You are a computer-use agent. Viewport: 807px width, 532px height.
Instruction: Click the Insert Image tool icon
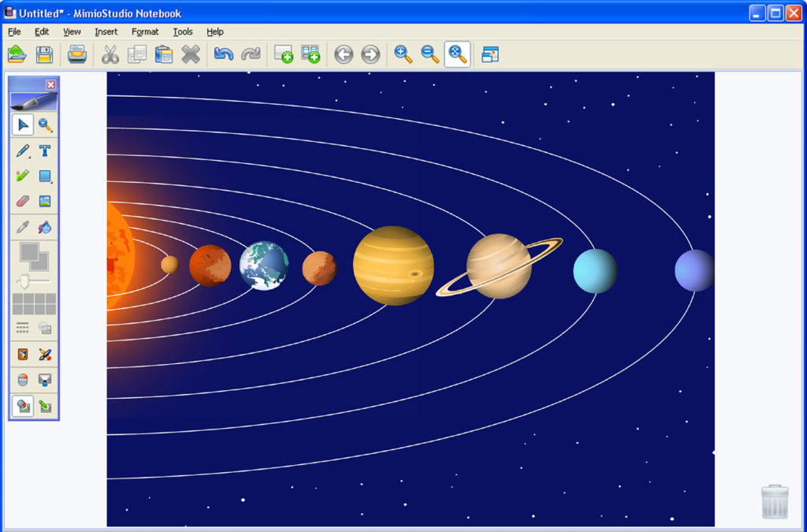click(x=45, y=201)
